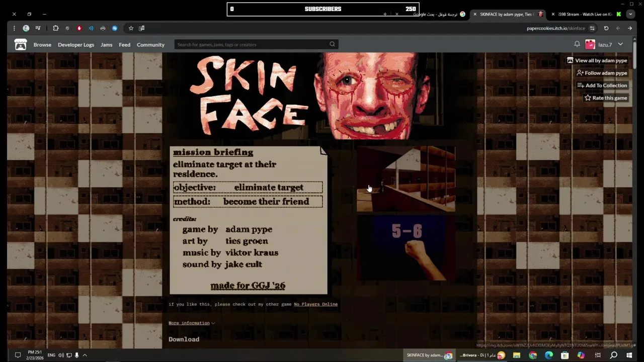This screenshot has height=362, width=644.
Task: Click the 'Download' heading
Action: click(184, 339)
